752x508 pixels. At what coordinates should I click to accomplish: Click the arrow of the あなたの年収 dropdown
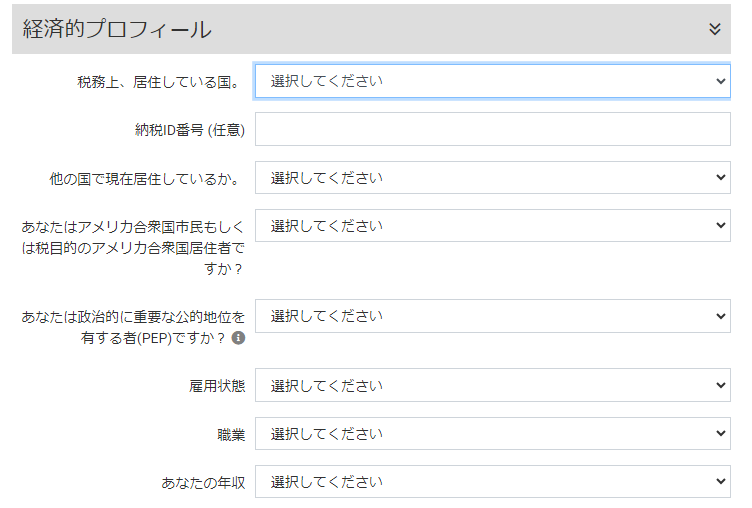(x=722, y=482)
